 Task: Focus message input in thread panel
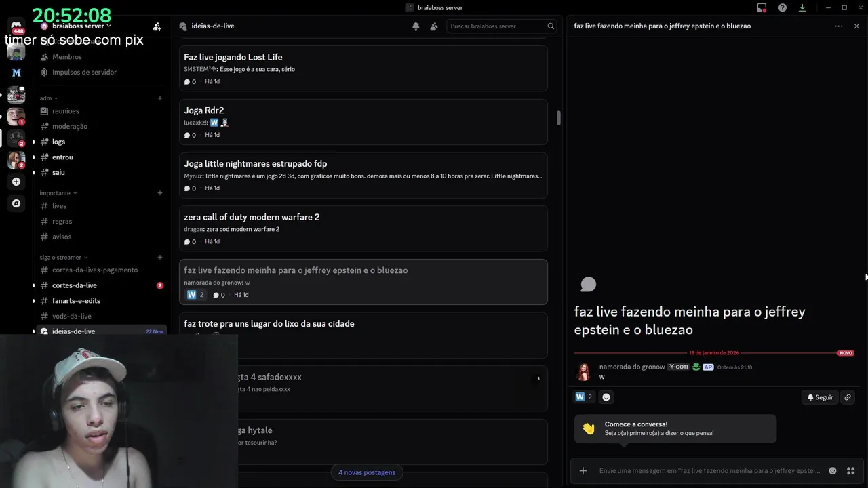pos(709,470)
